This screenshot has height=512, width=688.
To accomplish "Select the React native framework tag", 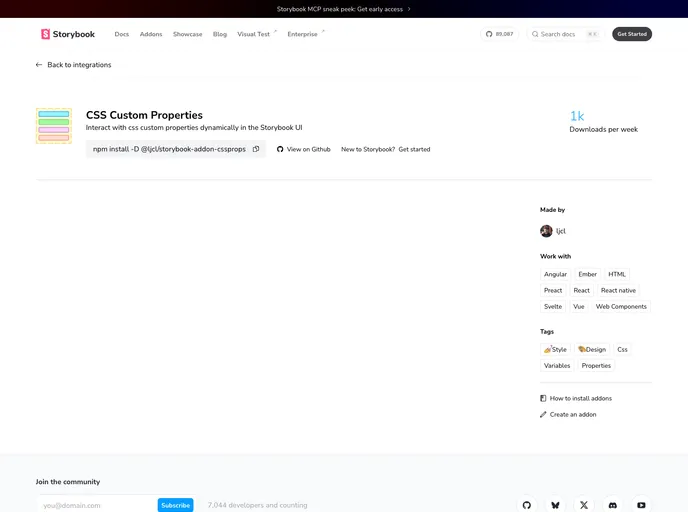I will coord(618,290).
